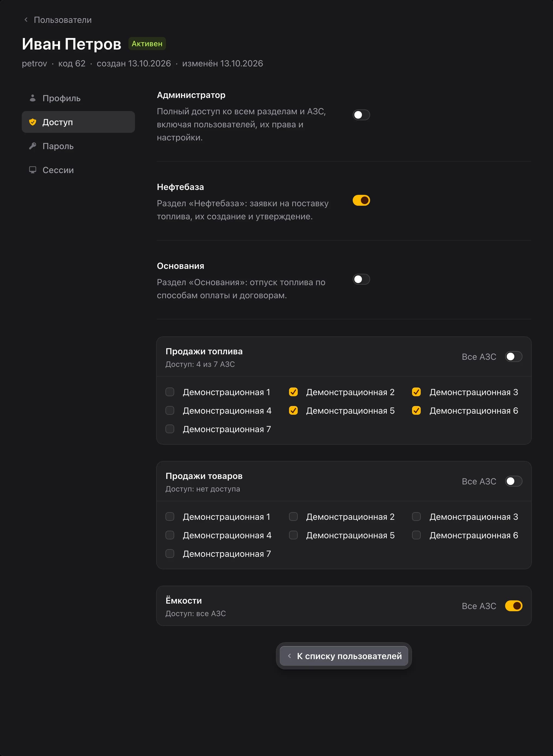The width and height of the screenshot is (553, 756).
Task: Disable the Все АЗС toggle for Ёмкости
Action: pos(514,606)
